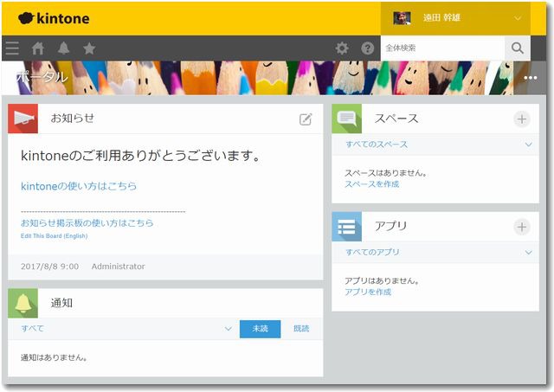Click the スペースを作成 link
Image resolution: width=554 pixels, height=392 pixels.
pos(371,184)
